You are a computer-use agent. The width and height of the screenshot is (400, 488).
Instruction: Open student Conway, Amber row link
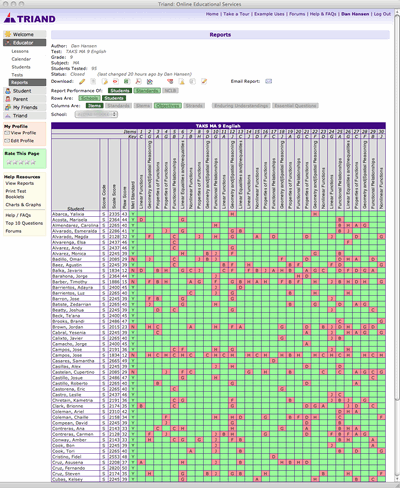coord(69,440)
